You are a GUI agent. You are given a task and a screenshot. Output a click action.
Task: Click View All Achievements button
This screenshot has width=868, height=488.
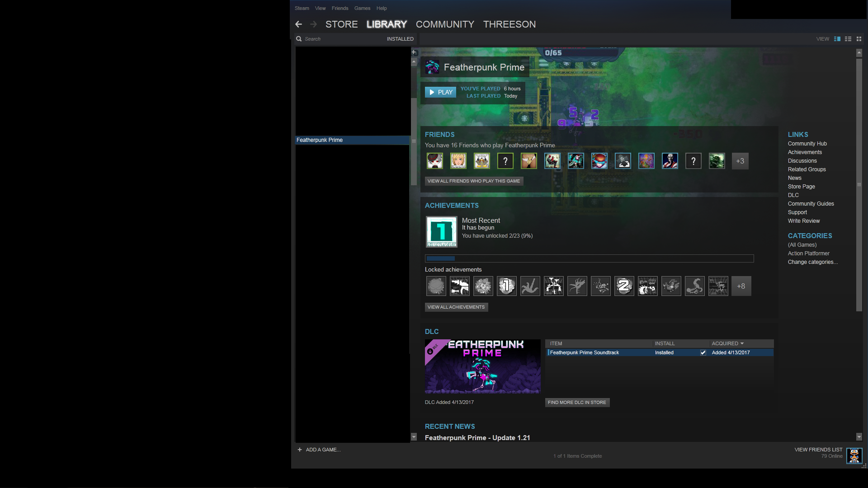click(456, 307)
